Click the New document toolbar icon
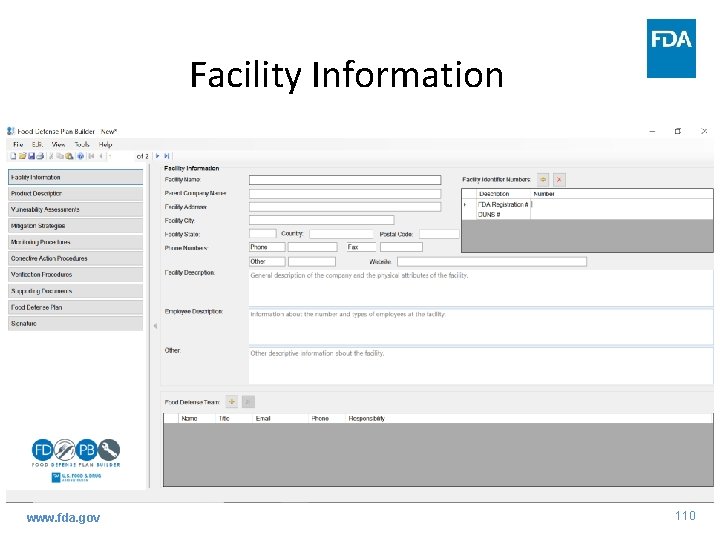Image resolution: width=720 pixels, height=540 pixels. click(13, 156)
